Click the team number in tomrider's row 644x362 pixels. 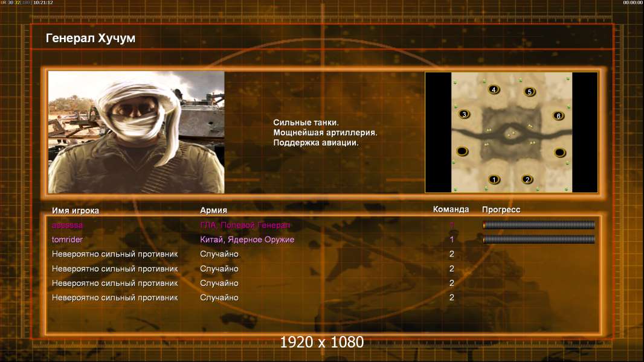pyautogui.click(x=452, y=239)
